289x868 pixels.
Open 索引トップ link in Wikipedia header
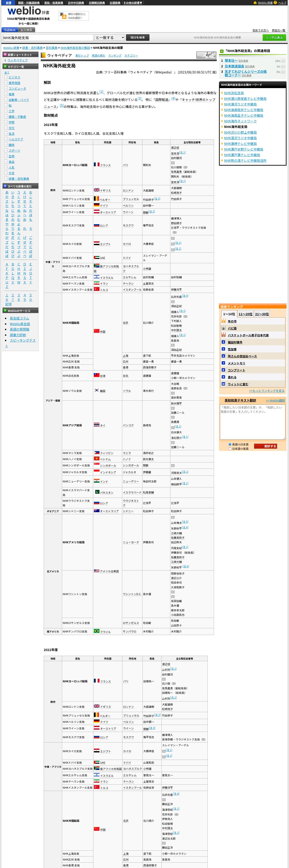[82, 56]
